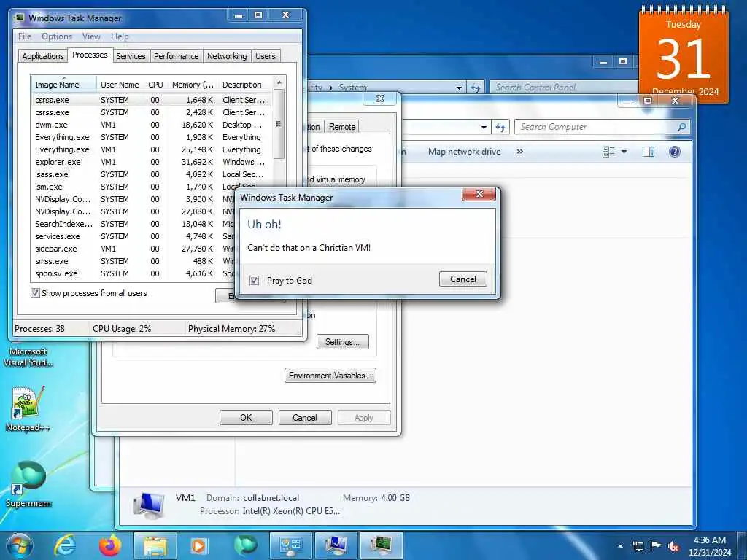Expand the Control Panel address bar dropdown
747x560 pixels.
[459, 87]
